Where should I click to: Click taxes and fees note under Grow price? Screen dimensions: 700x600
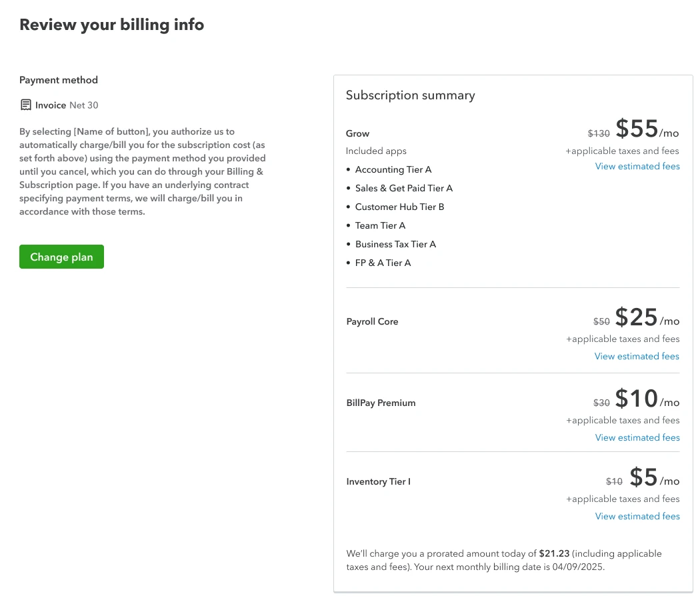[x=622, y=151]
